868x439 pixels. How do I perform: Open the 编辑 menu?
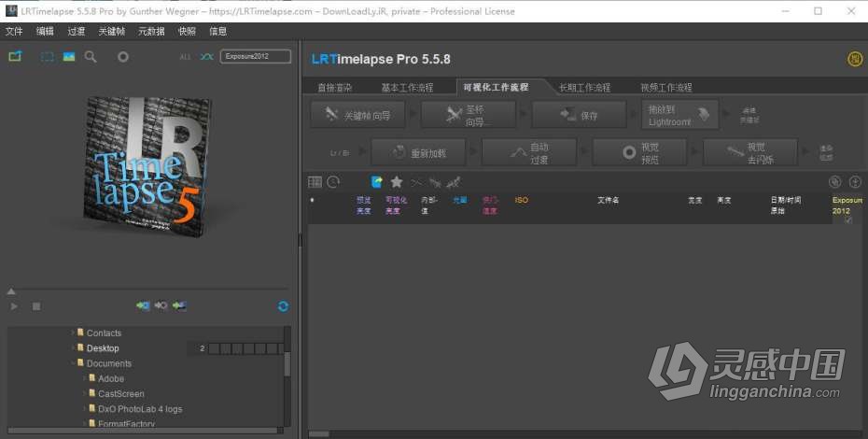click(45, 31)
